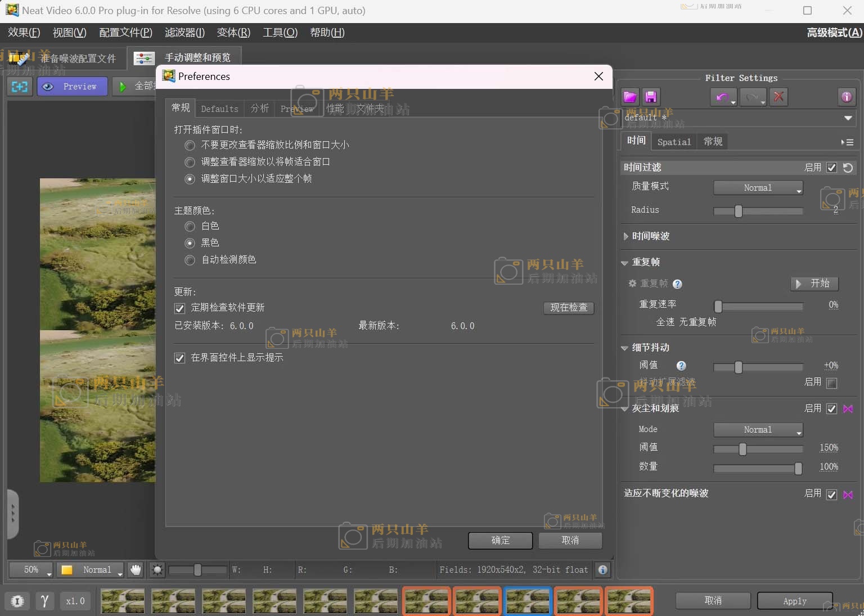Click the red X reset icon in Filter Settings
Image resolution: width=864 pixels, height=616 pixels.
[x=778, y=97]
